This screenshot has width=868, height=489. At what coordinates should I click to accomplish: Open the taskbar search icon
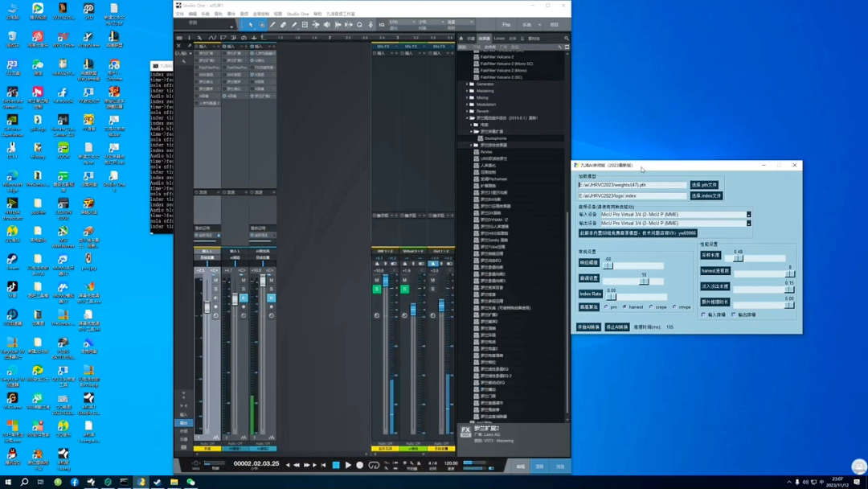pyautogui.click(x=24, y=483)
